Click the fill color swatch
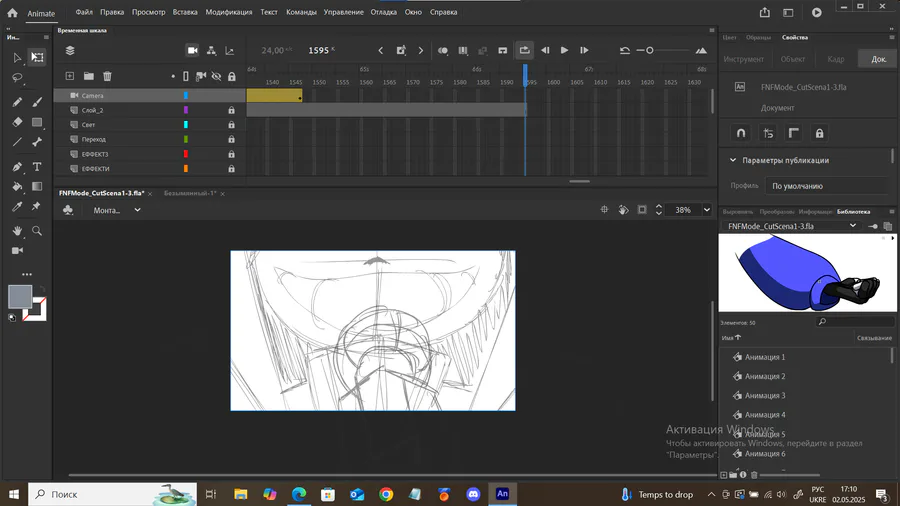Viewport: 900px width, 506px height. [20, 297]
